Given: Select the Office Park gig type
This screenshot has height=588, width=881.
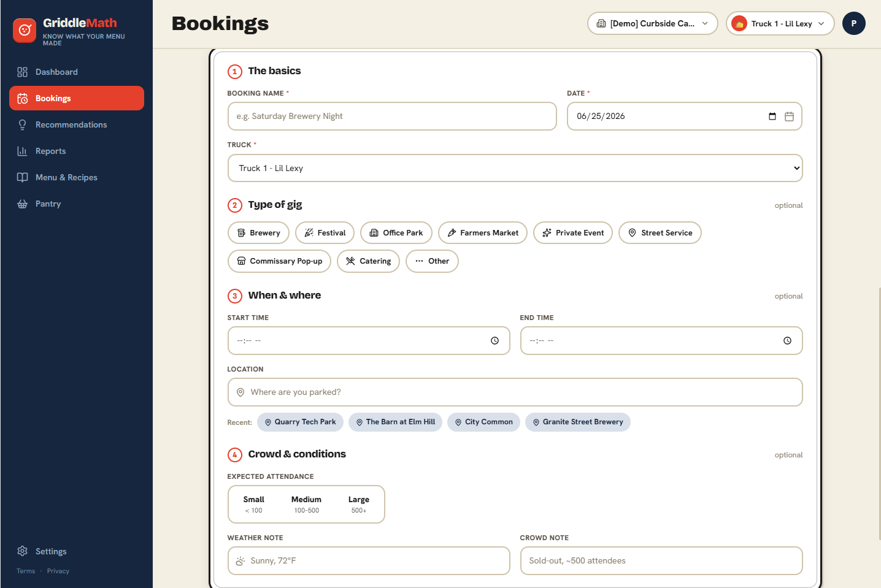Looking at the screenshot, I should click(396, 233).
